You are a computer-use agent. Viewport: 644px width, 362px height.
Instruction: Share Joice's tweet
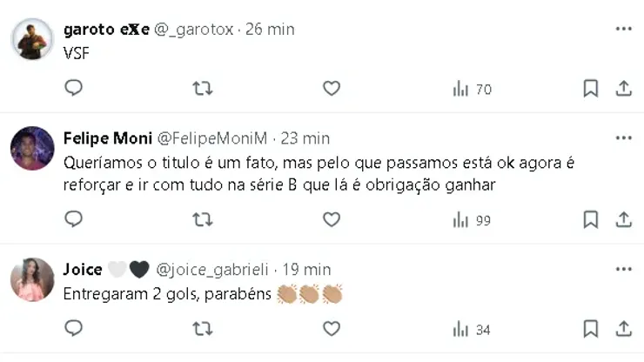click(x=623, y=329)
